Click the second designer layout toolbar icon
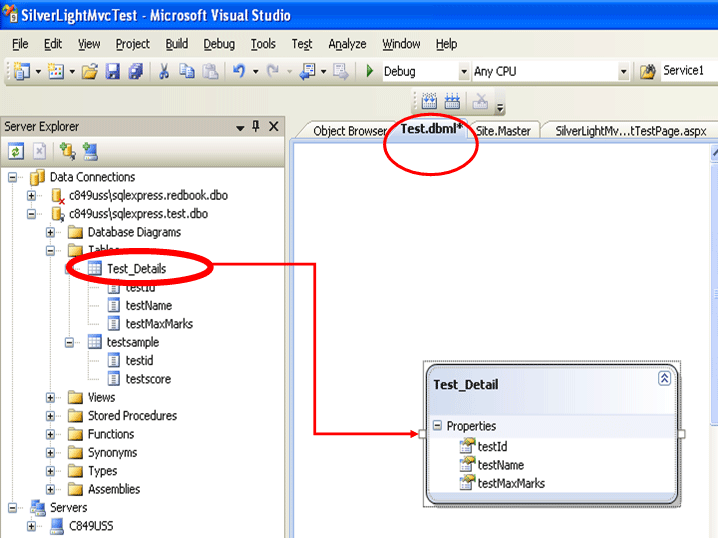Image resolution: width=718 pixels, height=538 pixels. [x=452, y=101]
